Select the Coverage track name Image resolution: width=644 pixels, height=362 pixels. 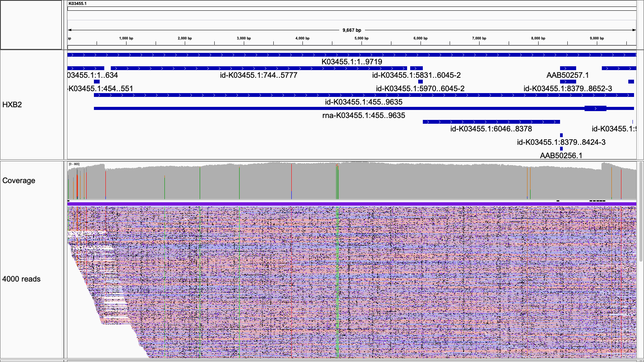pyautogui.click(x=19, y=180)
